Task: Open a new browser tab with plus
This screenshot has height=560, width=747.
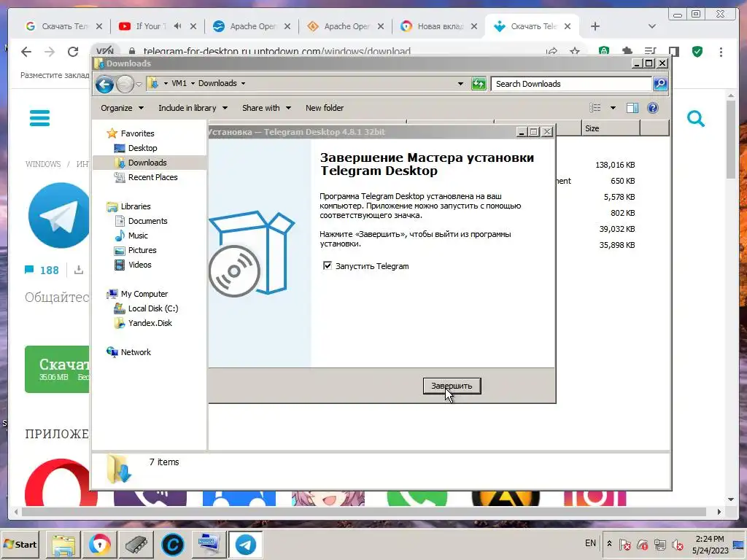Action: tap(595, 26)
